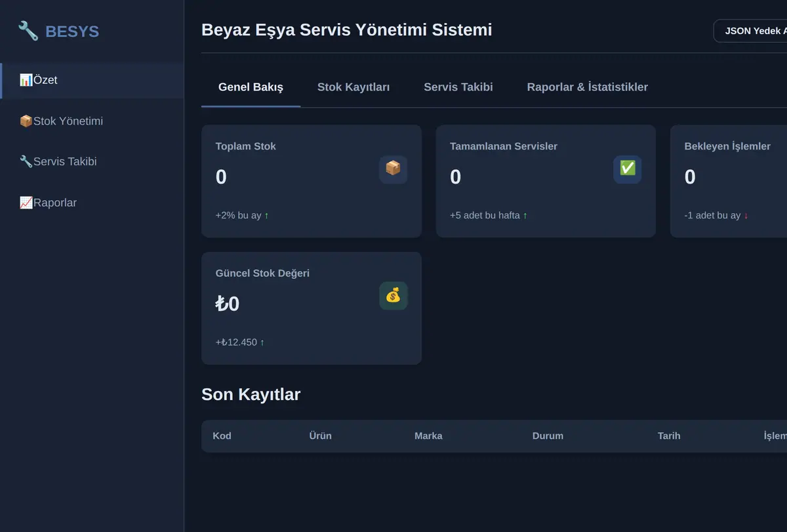Click the BESYS brand title
The height and width of the screenshot is (532, 787).
pos(72,31)
